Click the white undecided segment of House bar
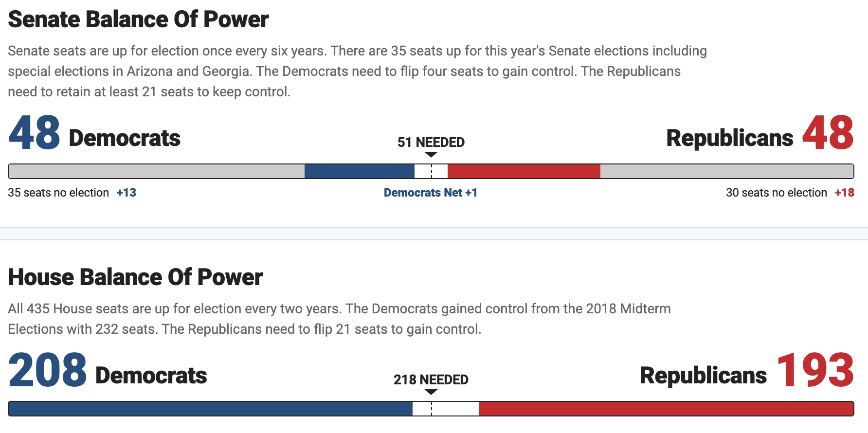The image size is (868, 433). coord(446,409)
